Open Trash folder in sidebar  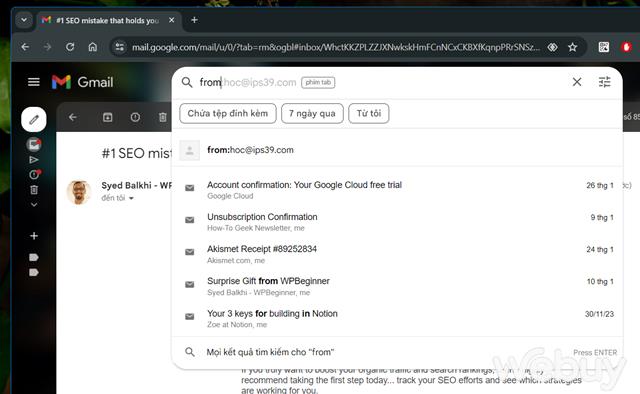(34, 189)
